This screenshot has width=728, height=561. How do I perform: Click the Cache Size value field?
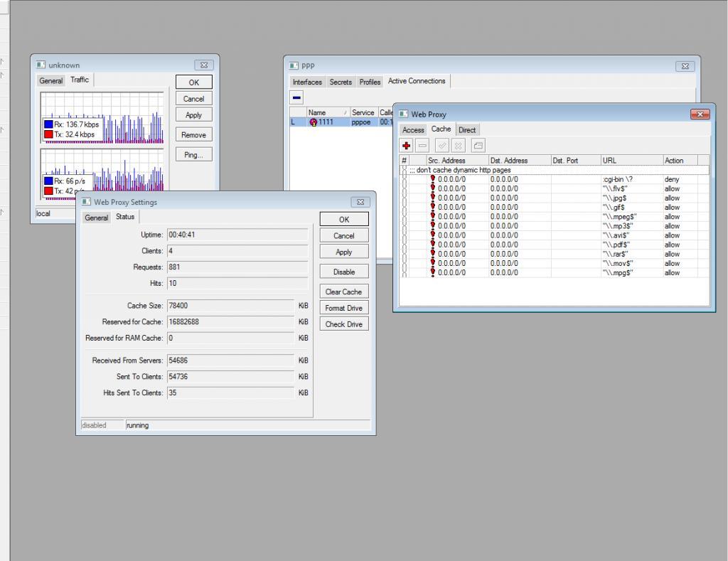point(230,306)
